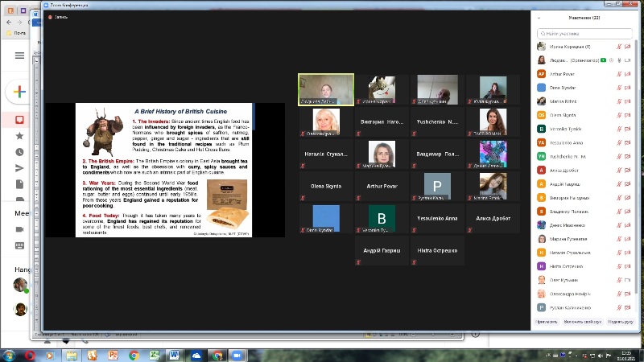
Task: Toggle your own audio with 'Включить свой звук'
Action: point(583,321)
